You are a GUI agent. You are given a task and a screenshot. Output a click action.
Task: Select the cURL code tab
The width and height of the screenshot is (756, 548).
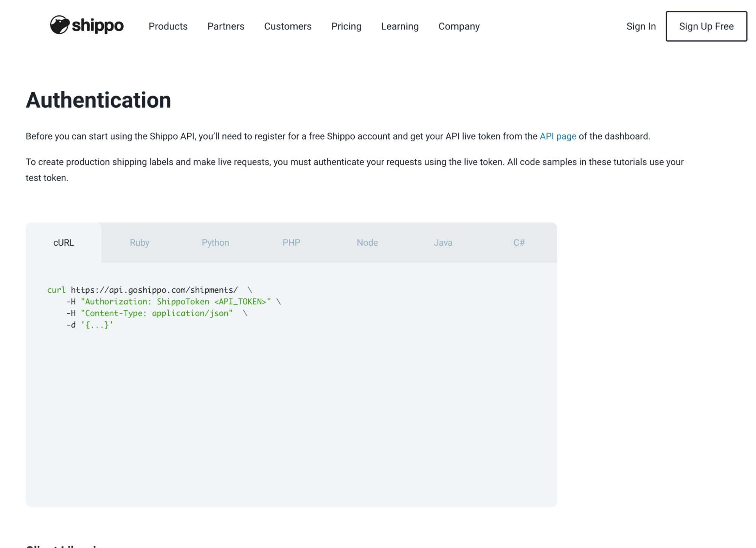pos(64,243)
